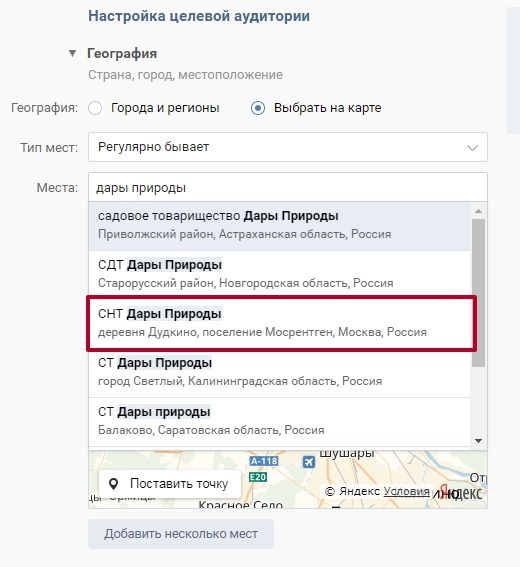This screenshot has width=520, height=567.
Task: Click the scroll down arrow in suggestions list
Action: pos(478,440)
